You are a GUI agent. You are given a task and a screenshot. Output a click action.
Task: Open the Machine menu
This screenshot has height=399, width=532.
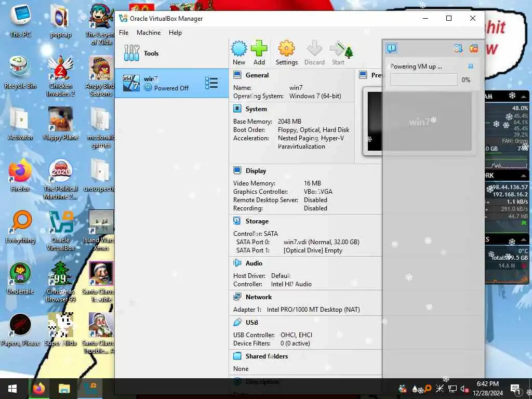point(149,33)
